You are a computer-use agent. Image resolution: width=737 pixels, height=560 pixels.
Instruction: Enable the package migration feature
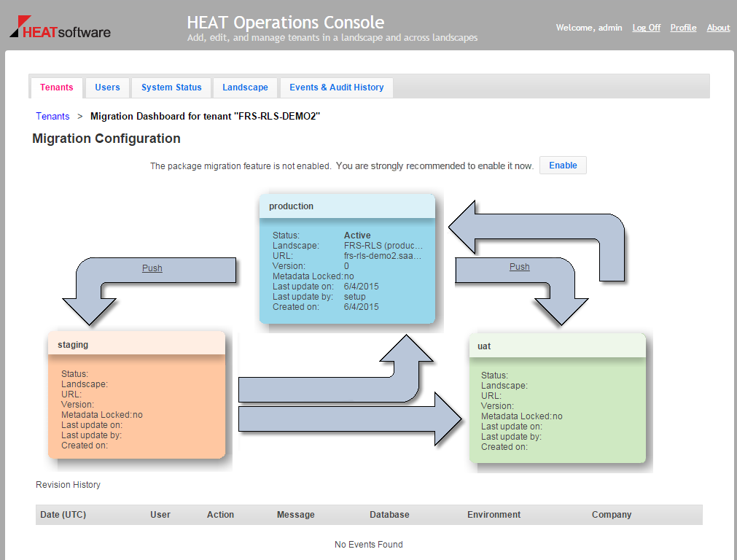point(563,166)
